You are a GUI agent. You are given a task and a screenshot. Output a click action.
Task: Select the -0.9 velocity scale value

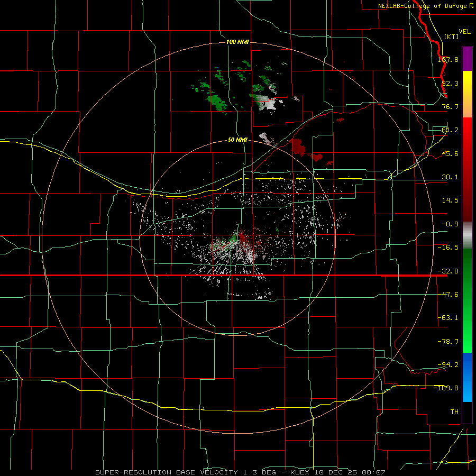coord(450,224)
